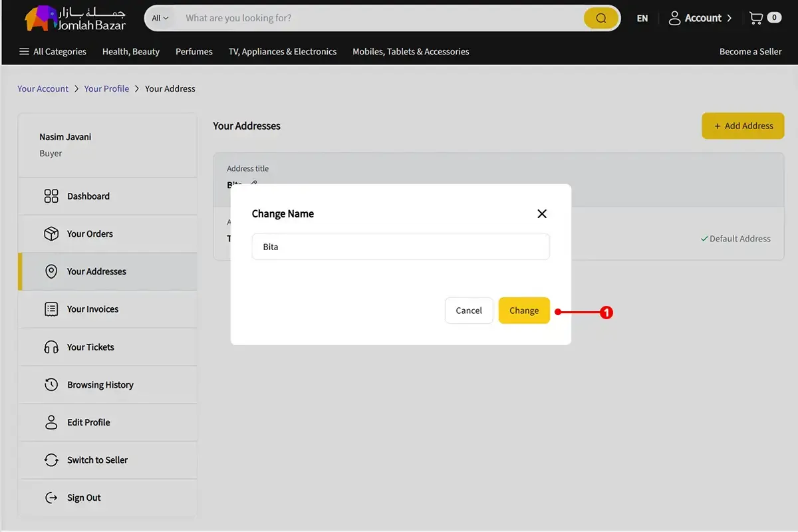Open the shopping cart icon

click(x=756, y=18)
